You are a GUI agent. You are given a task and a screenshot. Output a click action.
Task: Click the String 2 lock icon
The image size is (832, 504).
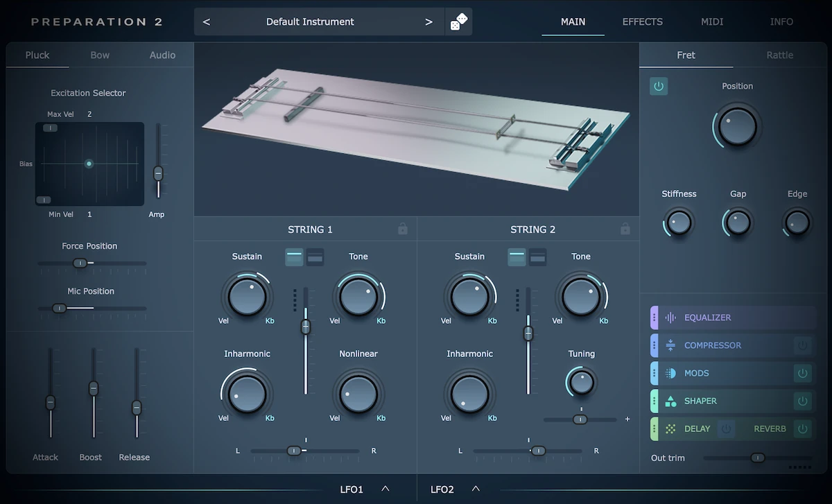625,229
